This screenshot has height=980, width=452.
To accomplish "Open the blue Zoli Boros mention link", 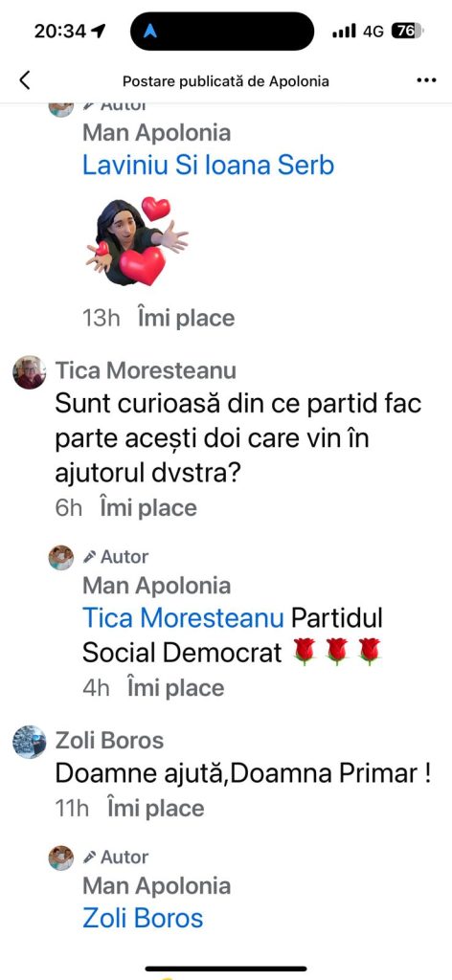I will pyautogui.click(x=143, y=918).
